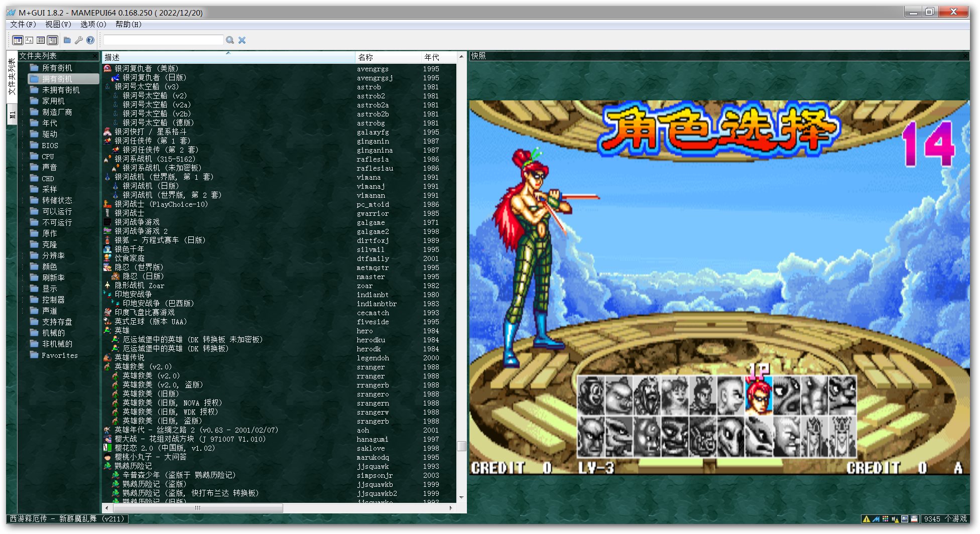Open the 帮助(H) menu

[x=129, y=24]
